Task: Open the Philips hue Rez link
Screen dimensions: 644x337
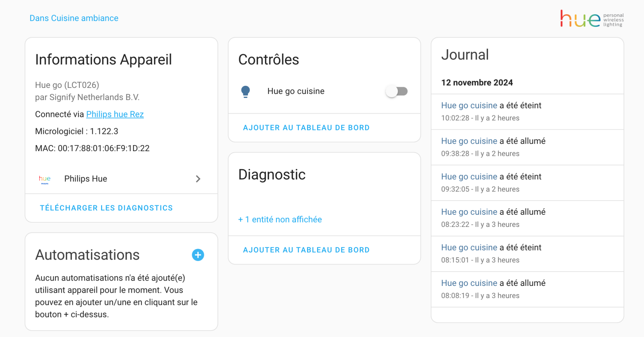Action: [x=115, y=114]
